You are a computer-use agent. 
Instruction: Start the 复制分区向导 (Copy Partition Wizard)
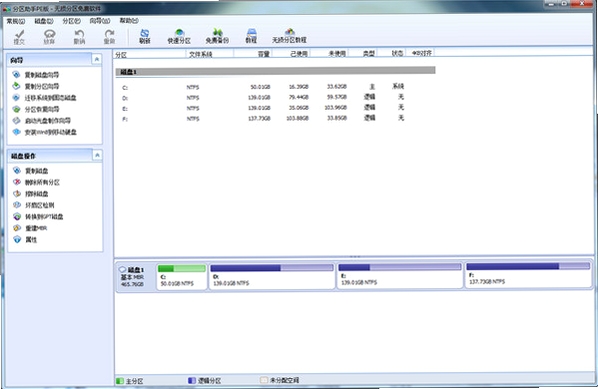(x=42, y=86)
